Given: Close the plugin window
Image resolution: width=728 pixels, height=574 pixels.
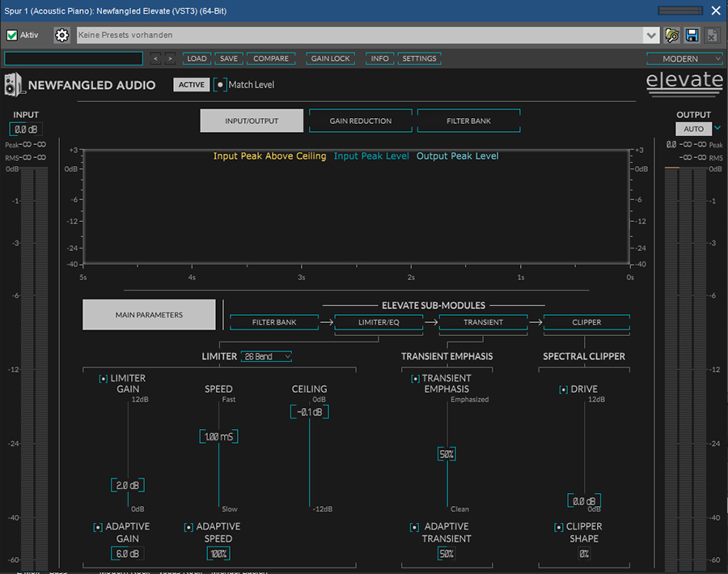Looking at the screenshot, I should 716,11.
